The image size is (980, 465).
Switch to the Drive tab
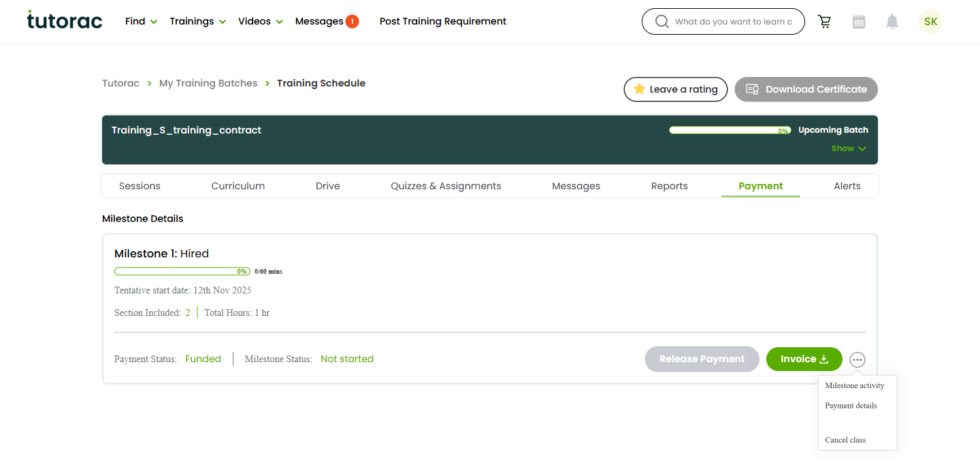tap(328, 186)
